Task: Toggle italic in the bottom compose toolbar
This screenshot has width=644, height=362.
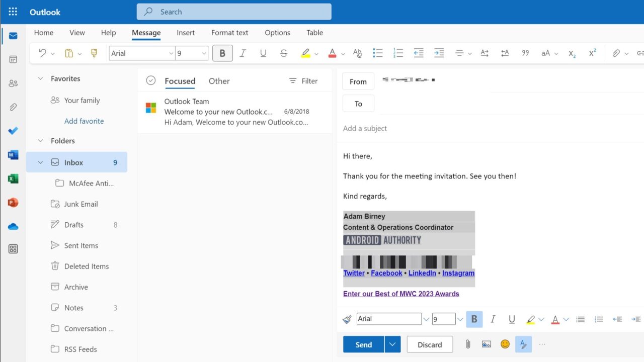Action: [493, 319]
